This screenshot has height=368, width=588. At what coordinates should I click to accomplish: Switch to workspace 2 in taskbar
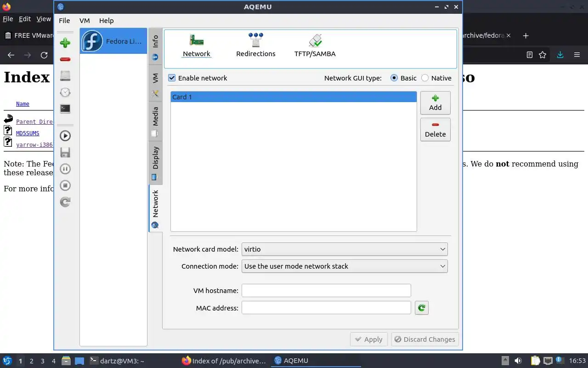click(x=32, y=361)
